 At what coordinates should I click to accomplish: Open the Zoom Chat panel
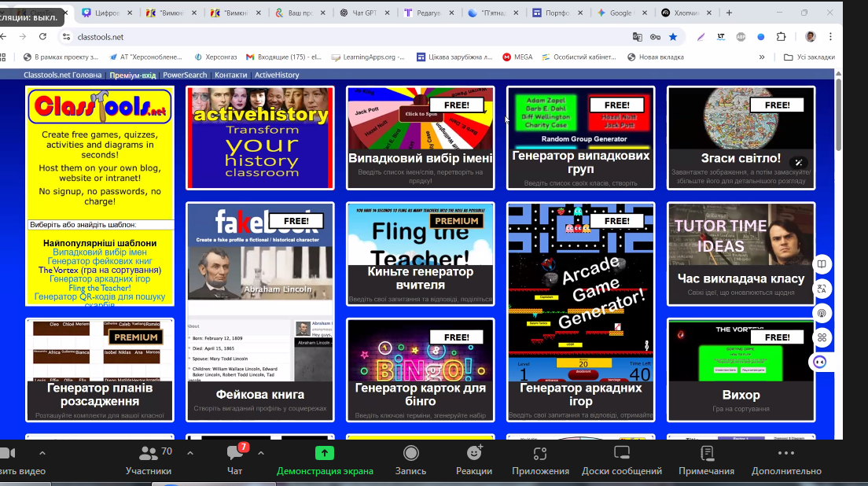coord(235,454)
